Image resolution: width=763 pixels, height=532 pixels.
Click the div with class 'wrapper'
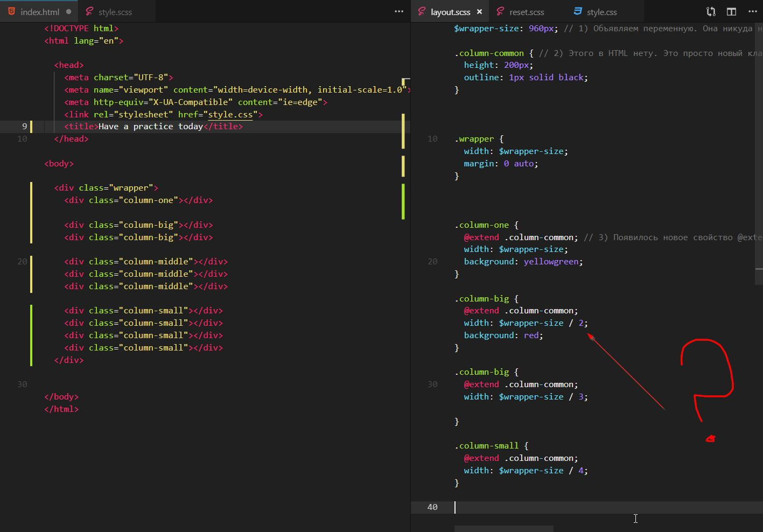[106, 188]
